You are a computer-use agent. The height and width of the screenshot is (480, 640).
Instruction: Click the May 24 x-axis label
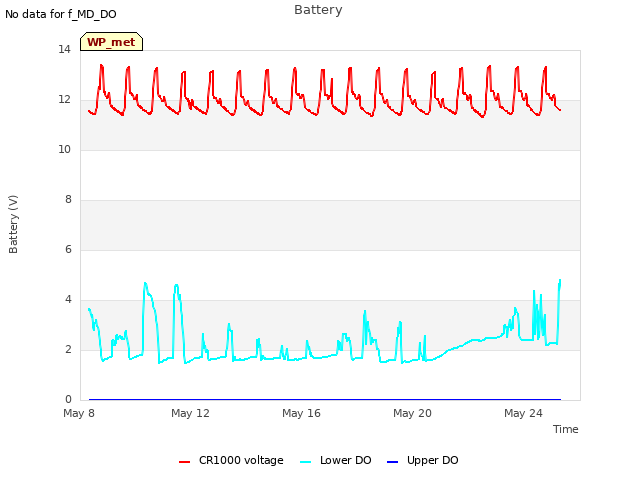[523, 413]
